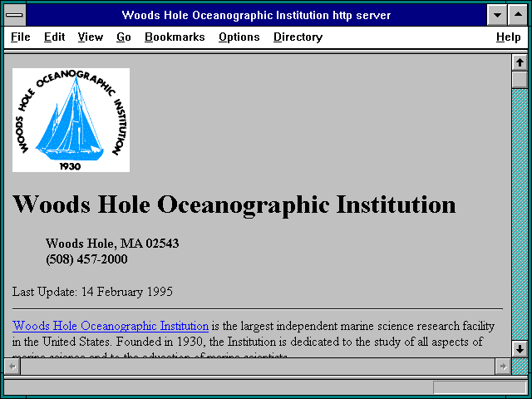Click the vertical scrollbar thumb
This screenshot has height=399, width=532.
pyautogui.click(x=520, y=80)
